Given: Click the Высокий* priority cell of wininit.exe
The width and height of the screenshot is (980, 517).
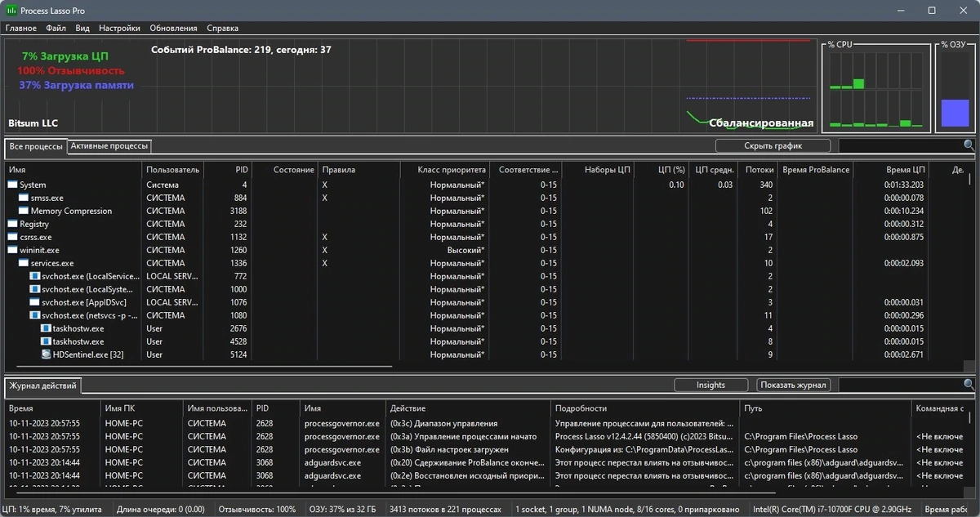Looking at the screenshot, I should tap(465, 250).
